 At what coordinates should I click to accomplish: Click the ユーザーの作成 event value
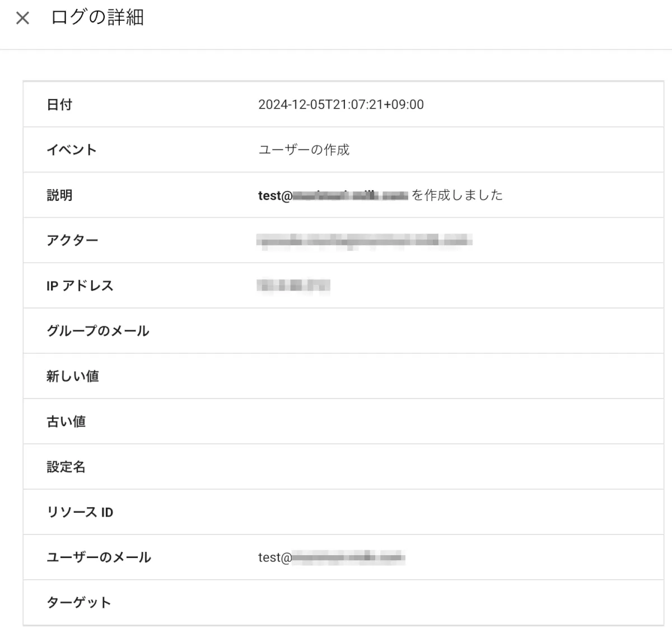click(x=304, y=150)
